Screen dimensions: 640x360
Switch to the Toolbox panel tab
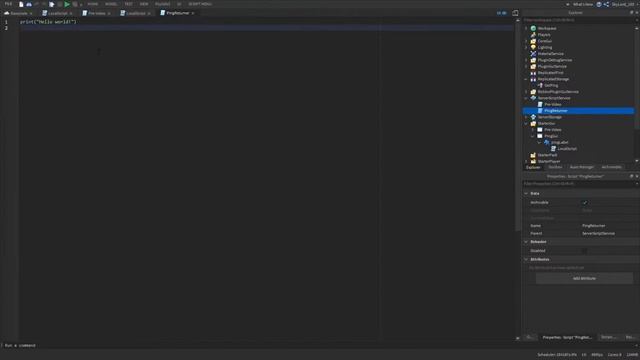point(555,167)
